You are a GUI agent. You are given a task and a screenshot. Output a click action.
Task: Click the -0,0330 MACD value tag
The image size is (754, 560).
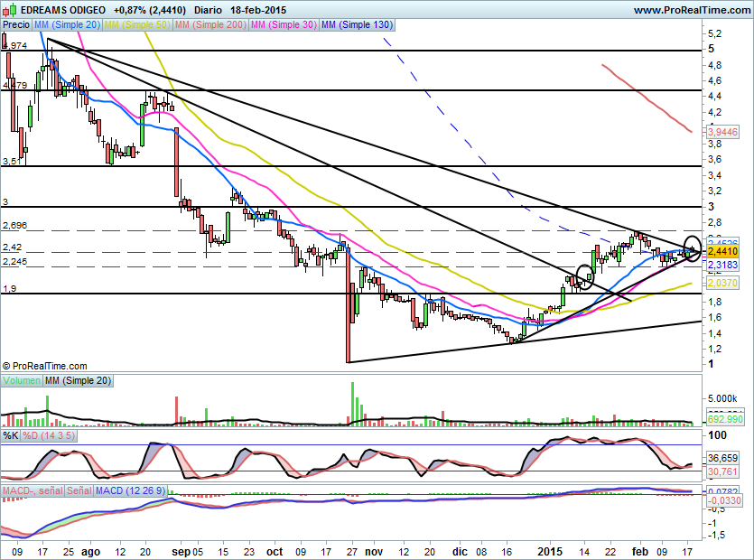click(x=724, y=500)
